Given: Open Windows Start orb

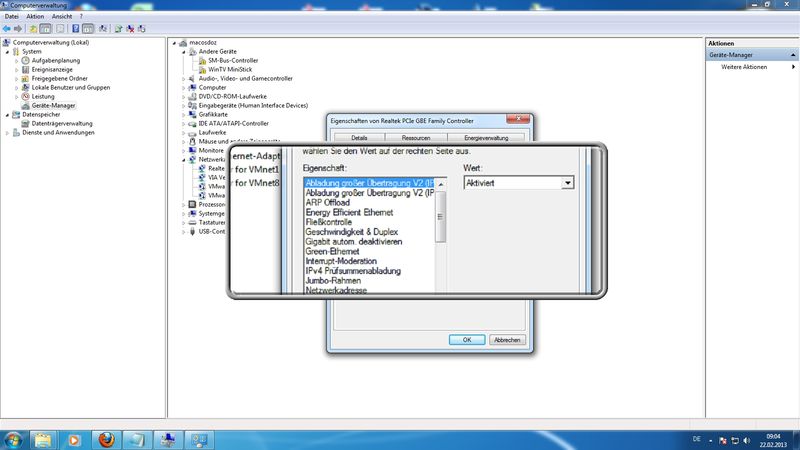Looking at the screenshot, I should (x=13, y=440).
